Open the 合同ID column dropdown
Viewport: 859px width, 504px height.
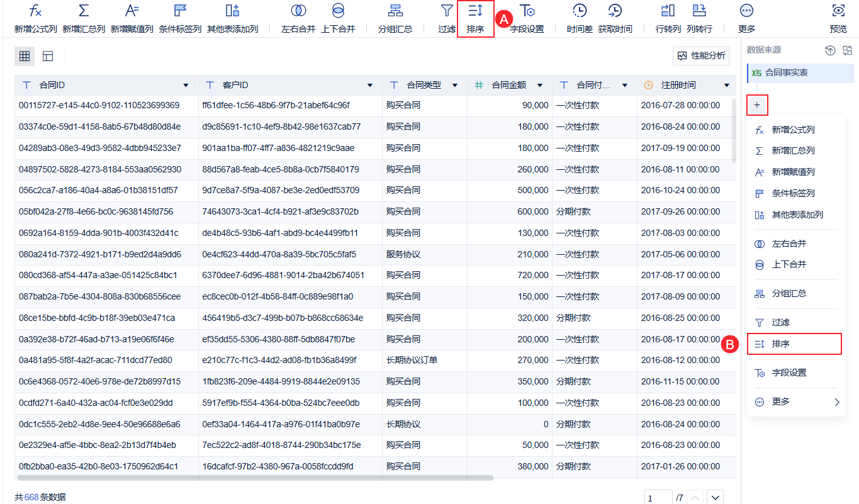(186, 85)
